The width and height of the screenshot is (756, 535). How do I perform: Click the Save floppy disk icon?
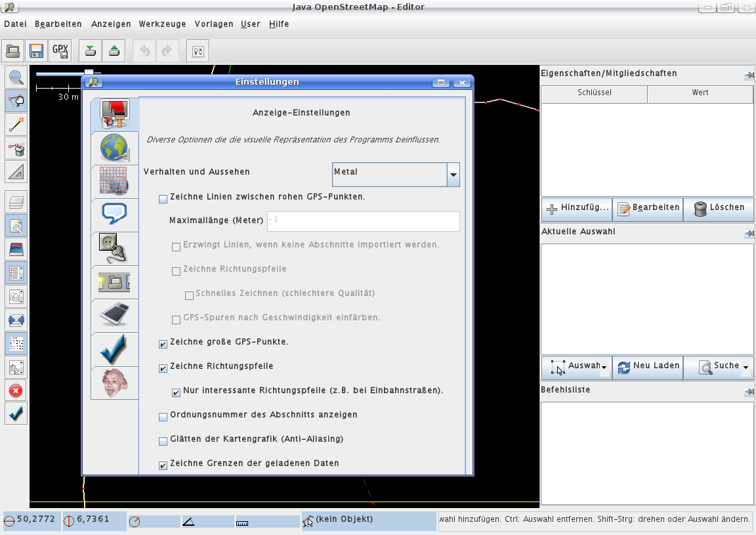click(x=36, y=51)
